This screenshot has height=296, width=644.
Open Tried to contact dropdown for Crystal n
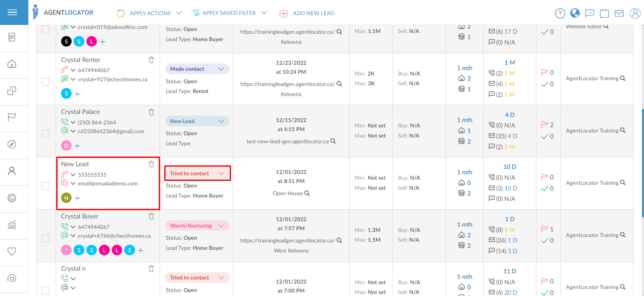pyautogui.click(x=197, y=278)
